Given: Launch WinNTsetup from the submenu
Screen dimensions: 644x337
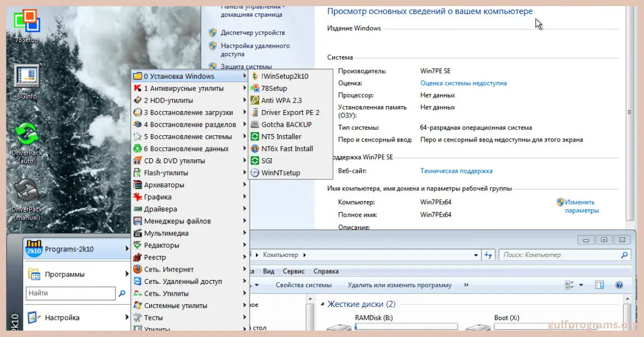Looking at the screenshot, I should click(280, 173).
